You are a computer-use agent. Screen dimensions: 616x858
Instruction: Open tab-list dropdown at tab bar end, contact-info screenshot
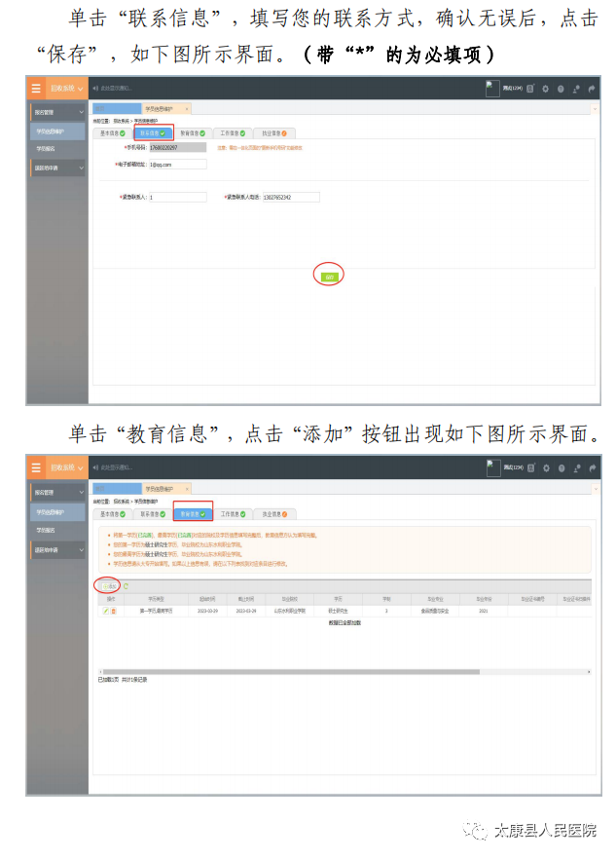pos(595,109)
